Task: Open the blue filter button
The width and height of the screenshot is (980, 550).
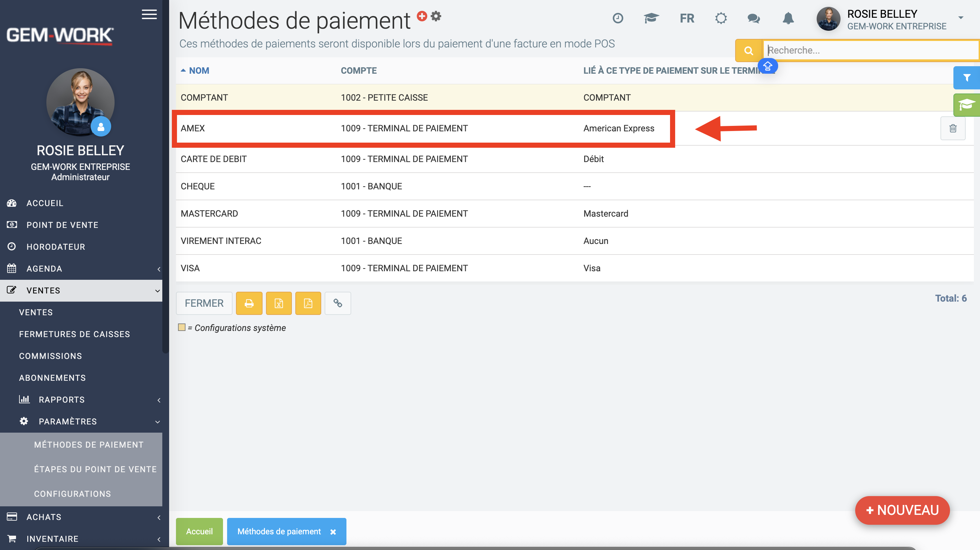Action: [966, 78]
